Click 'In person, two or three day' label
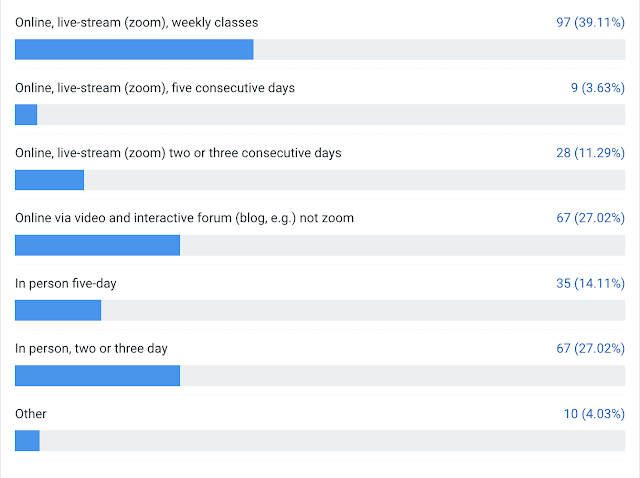This screenshot has width=640, height=478. (x=91, y=349)
